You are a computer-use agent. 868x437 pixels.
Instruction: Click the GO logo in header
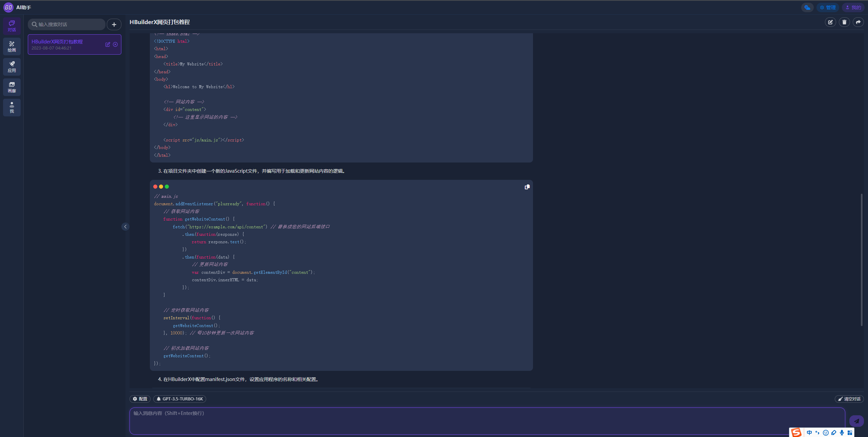8,7
